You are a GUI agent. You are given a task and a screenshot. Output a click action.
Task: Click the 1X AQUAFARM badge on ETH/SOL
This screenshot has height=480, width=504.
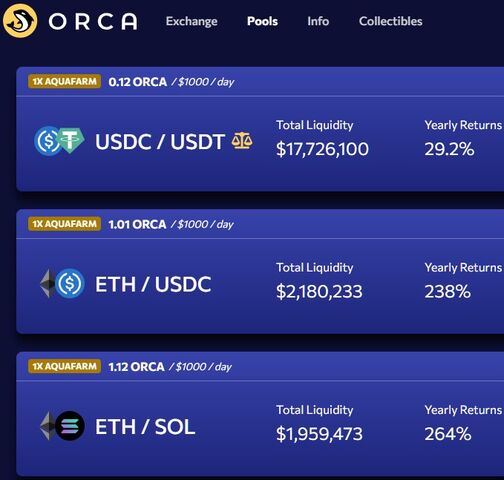pyautogui.click(x=65, y=366)
